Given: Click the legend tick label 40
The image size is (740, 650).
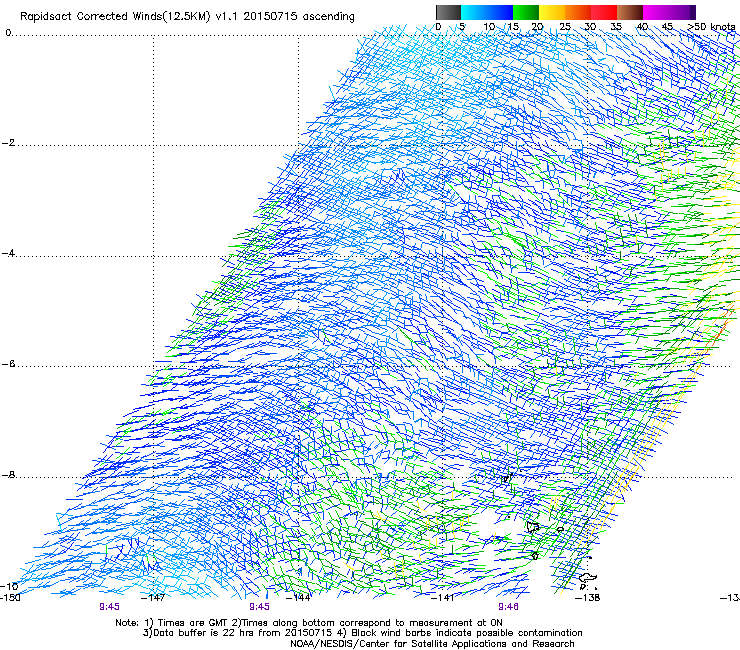Looking at the screenshot, I should (642, 27).
